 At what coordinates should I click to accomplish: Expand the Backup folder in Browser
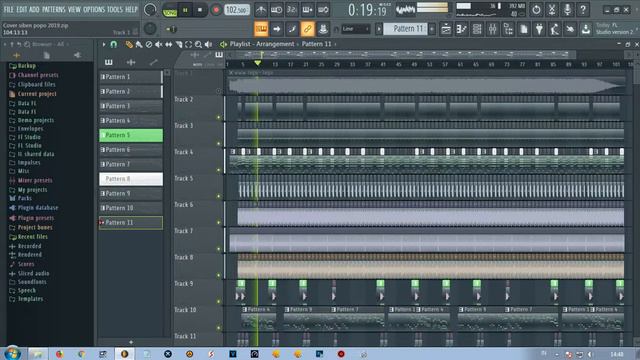pos(27,66)
